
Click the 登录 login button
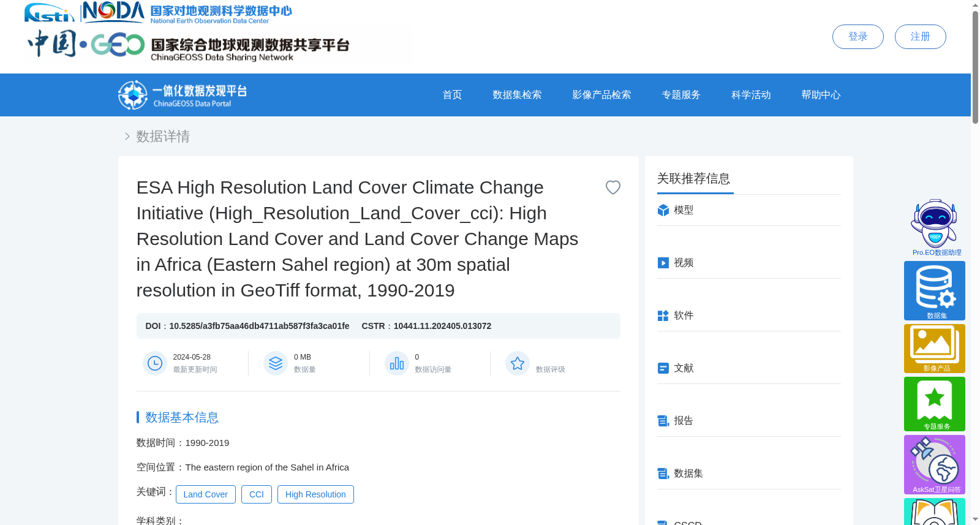(858, 37)
